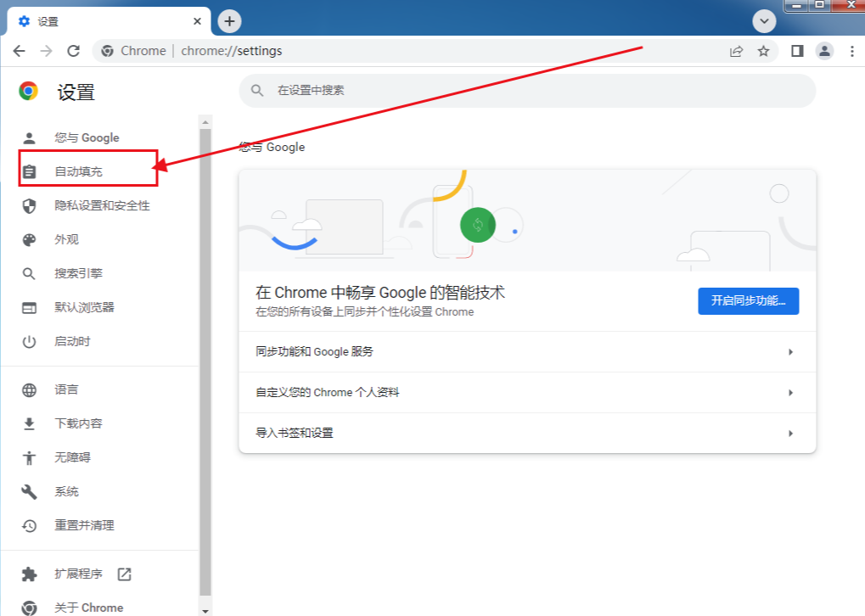The image size is (865, 616).
Task: Click the download icon for 下载内容
Action: pos(29,424)
